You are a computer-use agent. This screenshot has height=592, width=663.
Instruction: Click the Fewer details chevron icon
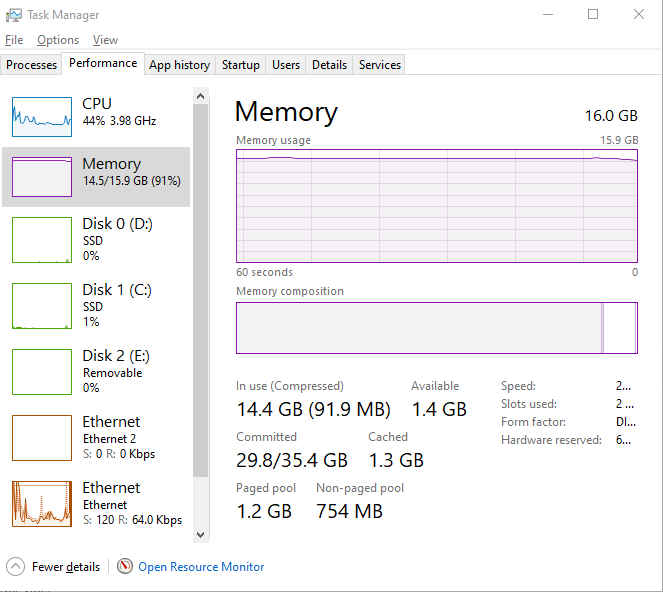tap(15, 567)
